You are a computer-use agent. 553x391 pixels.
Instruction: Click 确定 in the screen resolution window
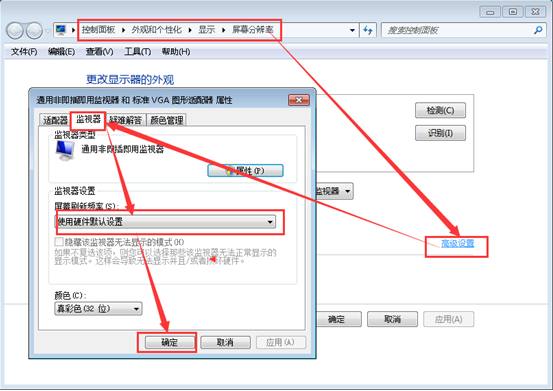(x=339, y=319)
